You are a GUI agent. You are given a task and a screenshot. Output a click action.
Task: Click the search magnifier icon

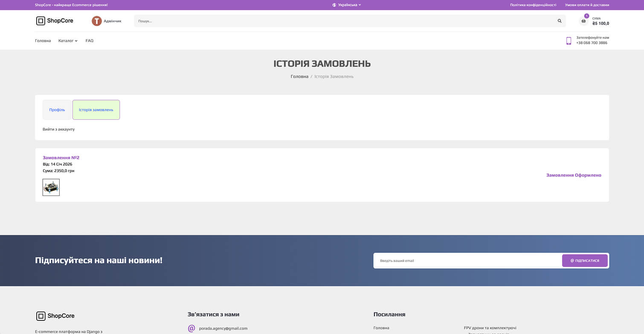click(x=560, y=21)
